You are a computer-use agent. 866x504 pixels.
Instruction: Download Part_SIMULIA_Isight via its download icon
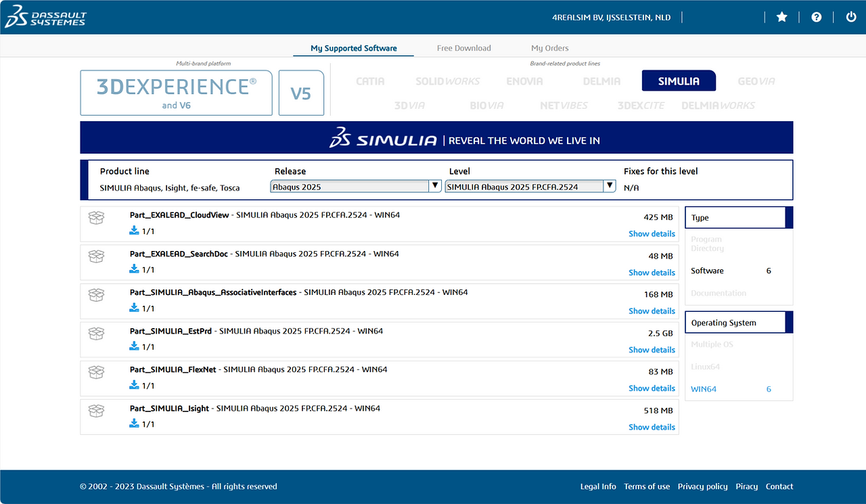tap(134, 423)
